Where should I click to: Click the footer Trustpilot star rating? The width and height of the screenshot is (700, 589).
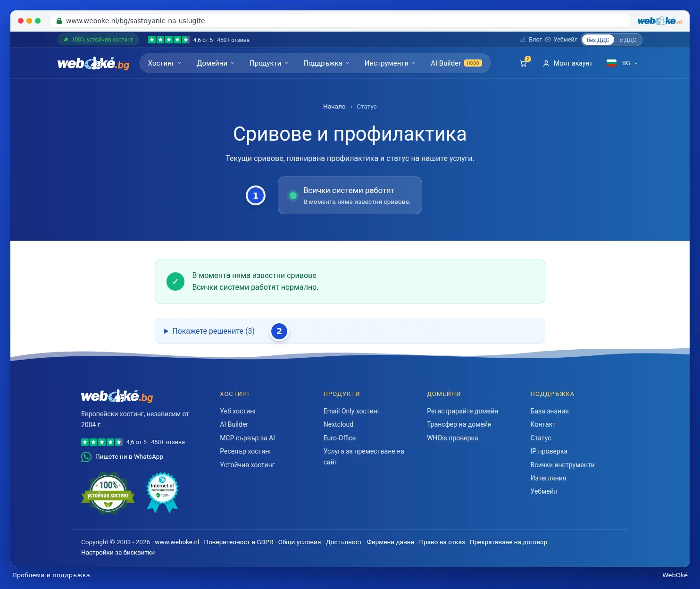pyautogui.click(x=102, y=442)
